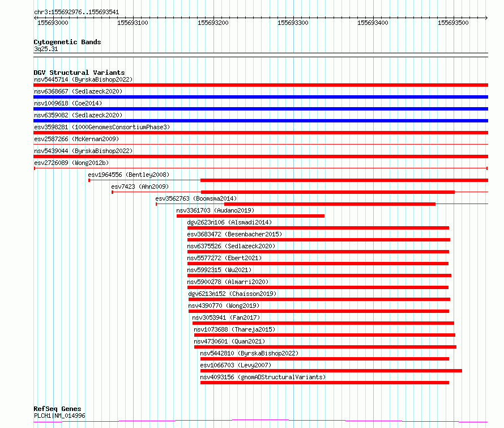504x428 pixels.
Task: Click ruler position 155693400
Action: tap(373, 23)
